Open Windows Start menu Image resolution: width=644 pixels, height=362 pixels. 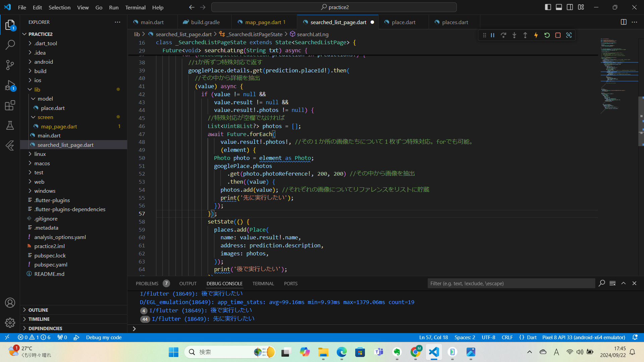173,352
